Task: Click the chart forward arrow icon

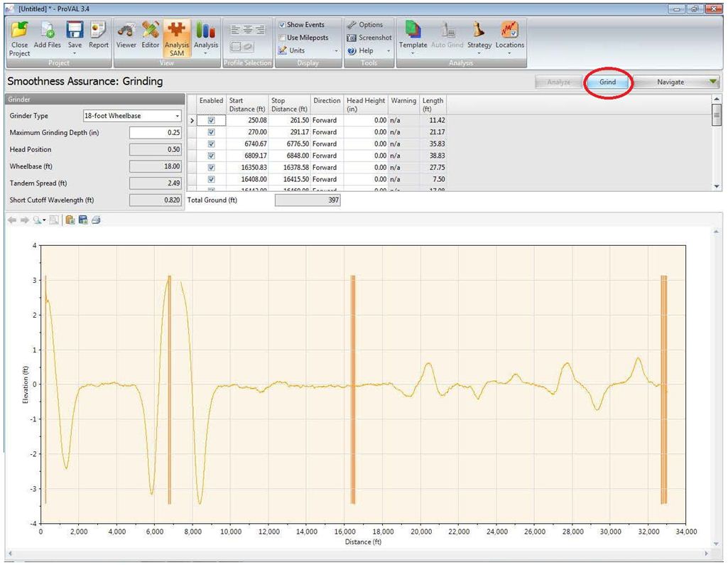Action: pyautogui.click(x=24, y=220)
